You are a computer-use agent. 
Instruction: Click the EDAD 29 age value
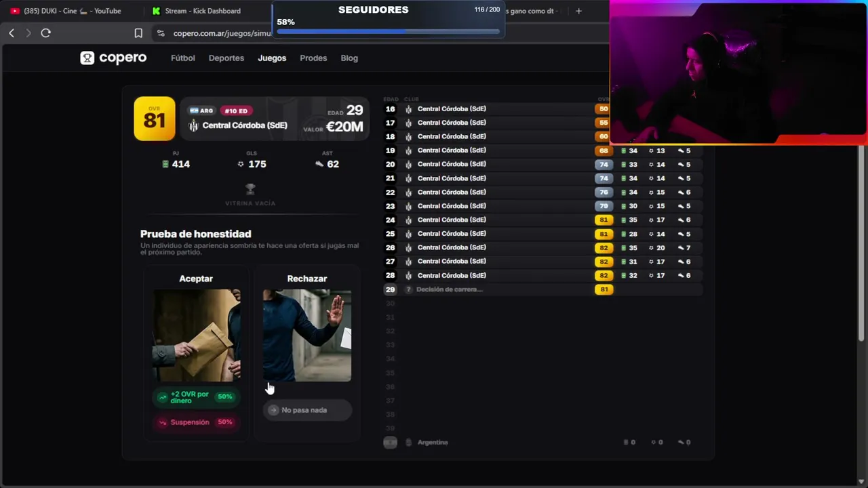[x=355, y=110]
